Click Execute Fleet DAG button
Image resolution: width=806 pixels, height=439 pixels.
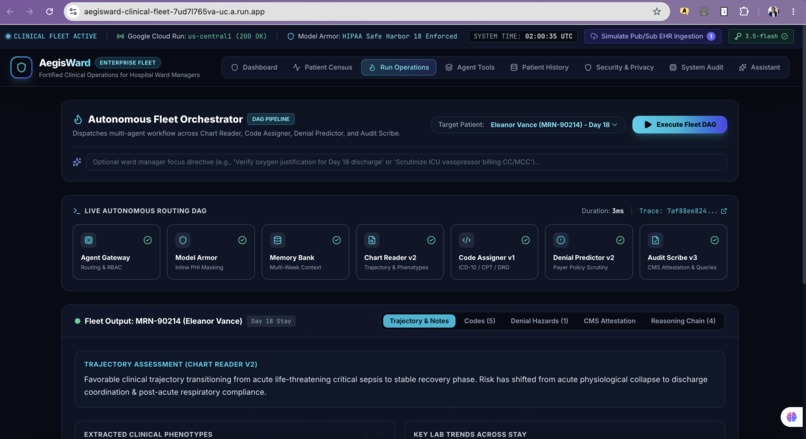point(680,124)
